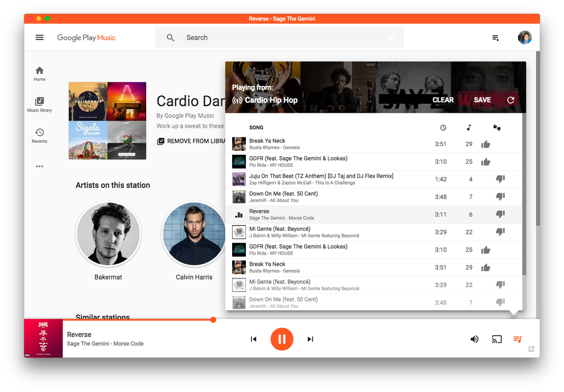Viewport: 564px width, 392px height.
Task: Click the 1:42 duration value
Action: click(x=441, y=180)
